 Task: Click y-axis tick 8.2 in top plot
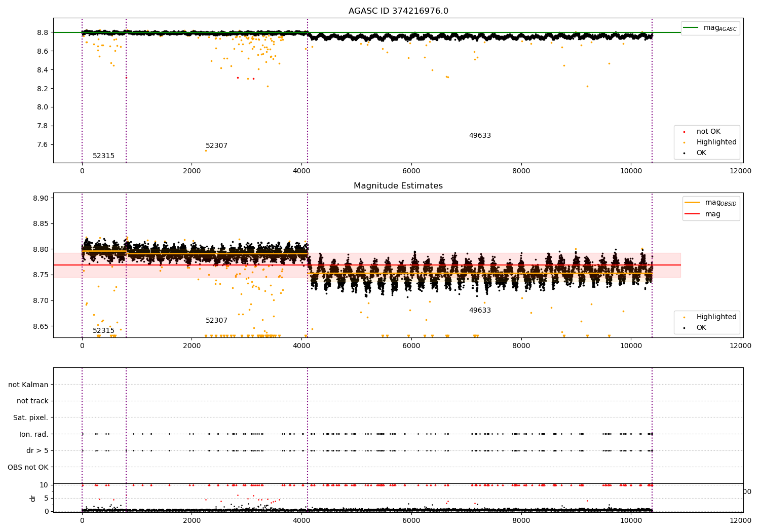pyautogui.click(x=42, y=89)
